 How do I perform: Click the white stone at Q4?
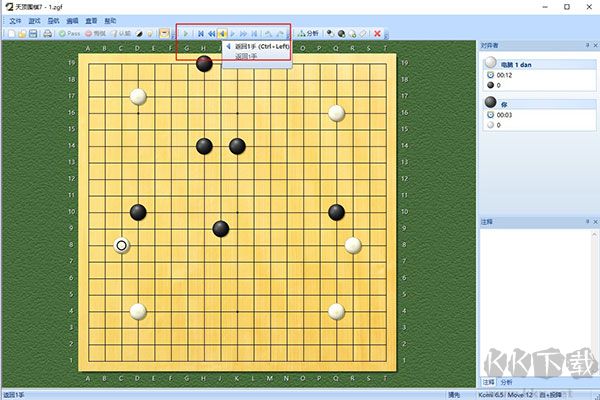(336, 312)
